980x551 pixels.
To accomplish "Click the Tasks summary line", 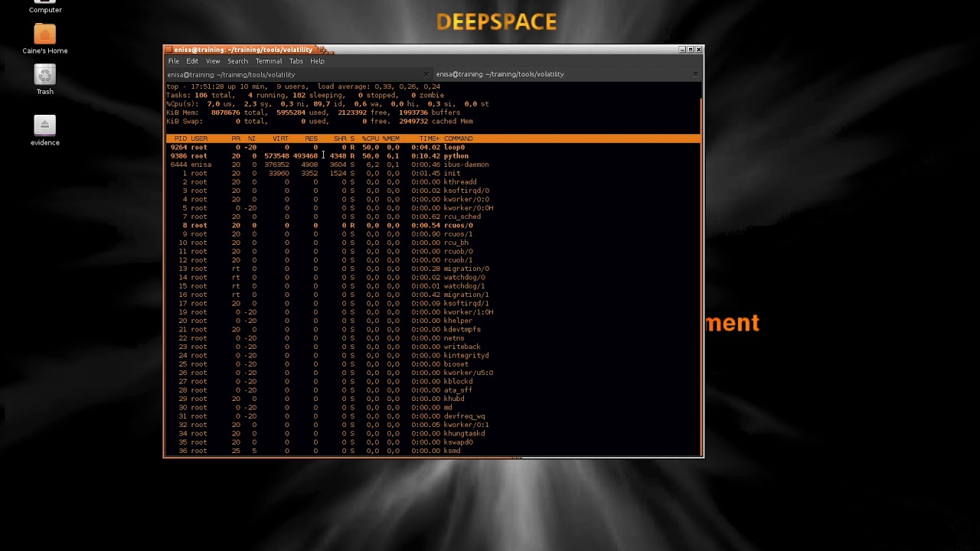I will (x=305, y=95).
